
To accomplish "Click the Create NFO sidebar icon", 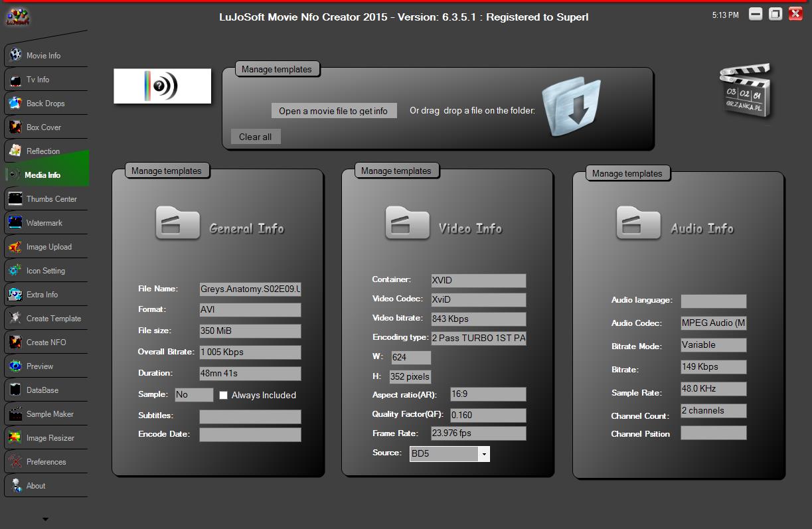I will click(15, 342).
